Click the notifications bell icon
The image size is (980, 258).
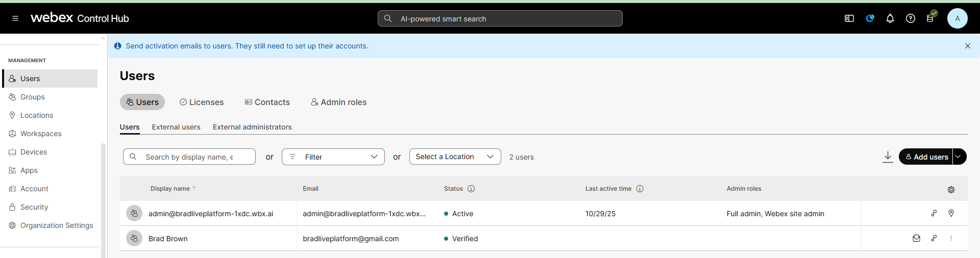point(890,18)
